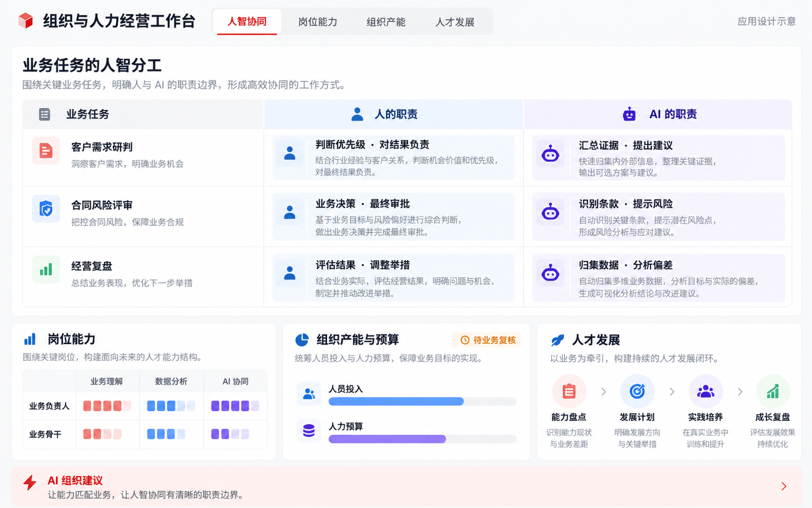The height and width of the screenshot is (508, 812).
Task: Click the 人员投入 people icon
Action: 309,394
